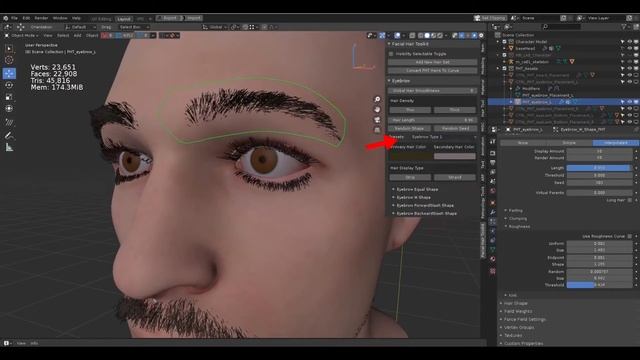Select the Measure ruler tool
Image resolution: width=640 pixels, height=360 pixels.
coord(9,147)
